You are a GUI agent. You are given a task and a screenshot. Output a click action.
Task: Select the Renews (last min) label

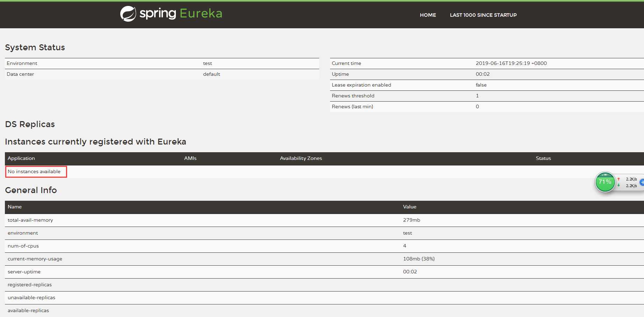pos(352,106)
